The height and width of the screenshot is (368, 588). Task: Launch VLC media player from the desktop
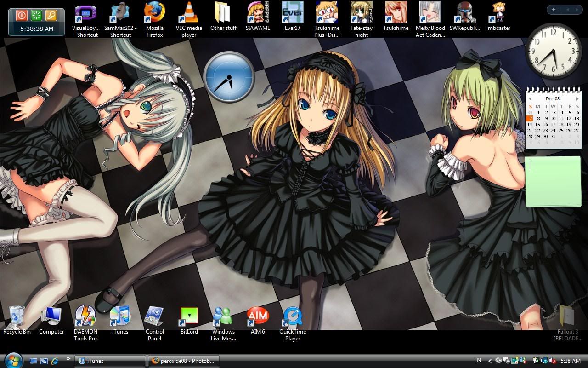click(188, 14)
